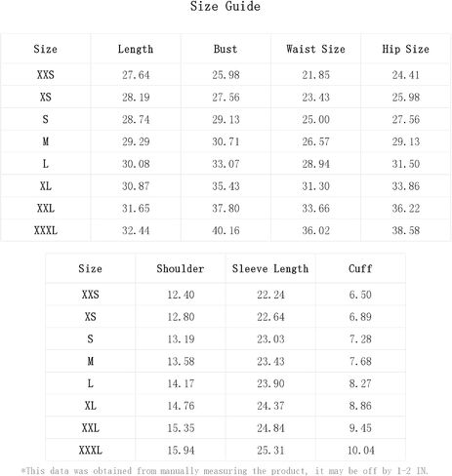Click the L hip size value 31.50

(x=406, y=164)
